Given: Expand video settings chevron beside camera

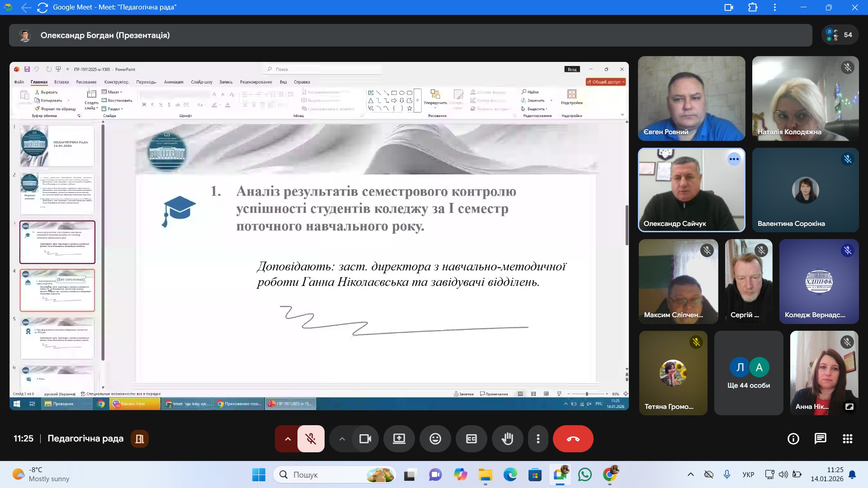Looking at the screenshot, I should click(x=342, y=439).
